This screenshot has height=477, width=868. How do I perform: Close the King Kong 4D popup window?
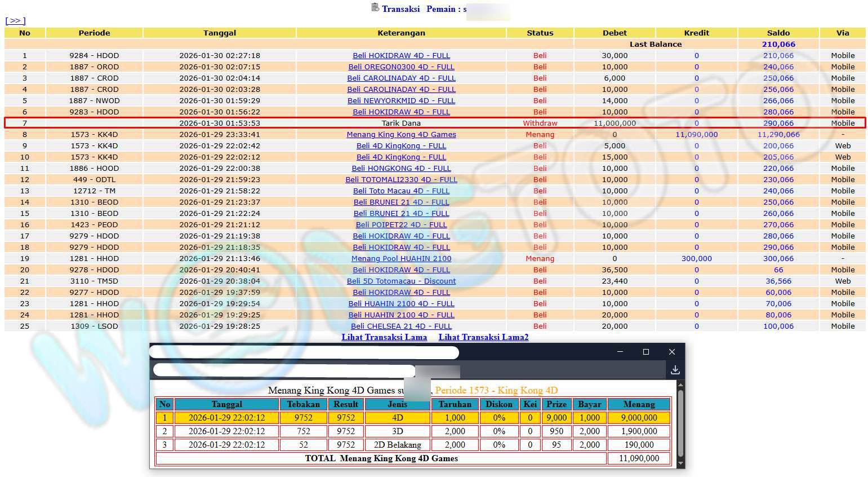click(x=671, y=352)
